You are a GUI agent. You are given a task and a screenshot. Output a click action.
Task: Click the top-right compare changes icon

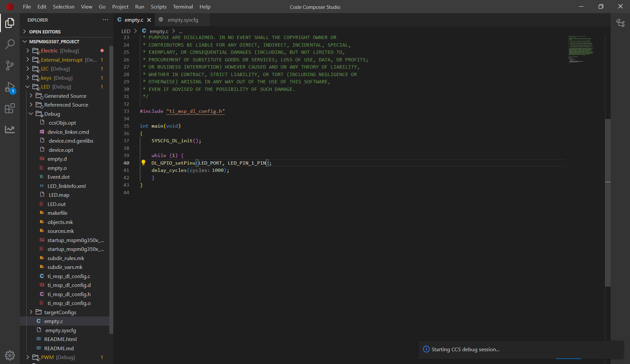click(x=620, y=23)
